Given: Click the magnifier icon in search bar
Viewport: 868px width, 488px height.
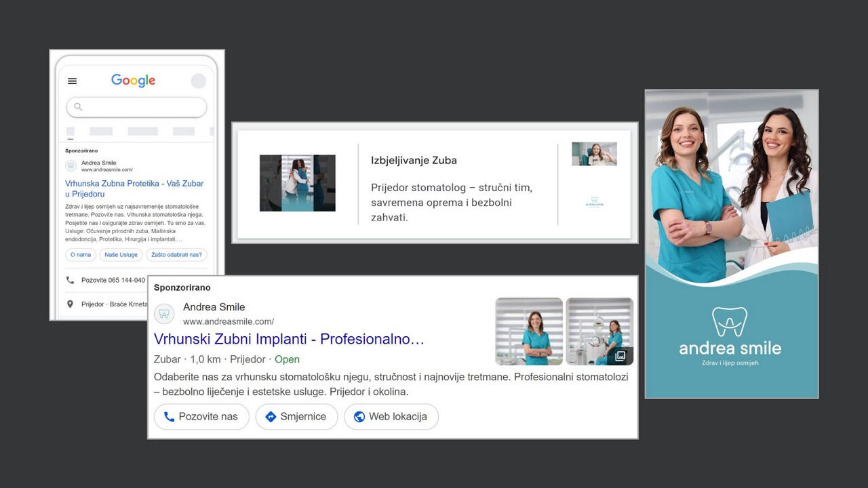Looking at the screenshot, I should [79, 107].
